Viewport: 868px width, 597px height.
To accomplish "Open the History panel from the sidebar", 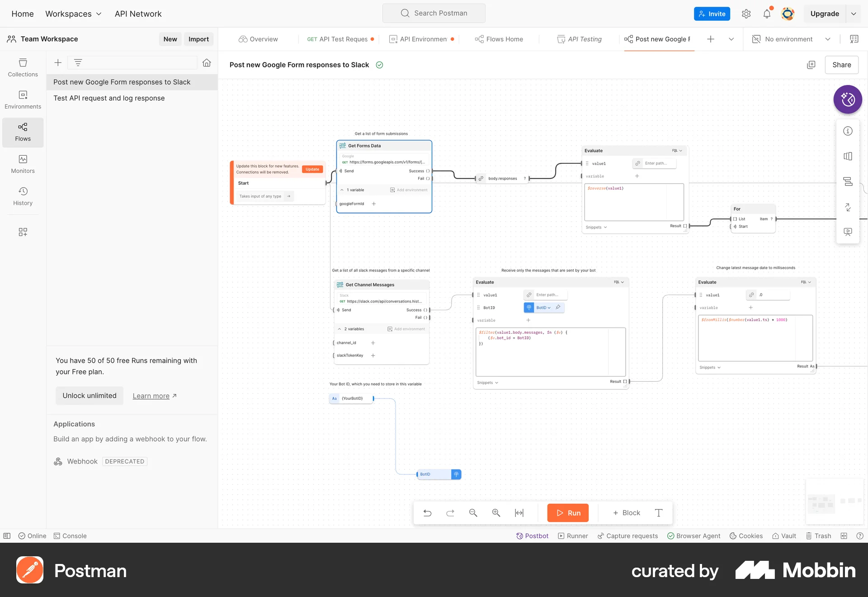I will (23, 196).
